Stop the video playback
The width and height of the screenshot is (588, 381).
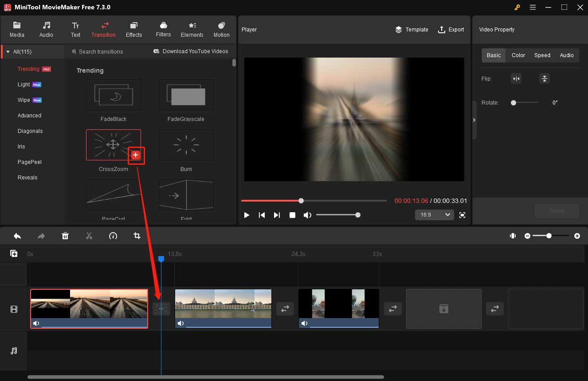pos(292,215)
